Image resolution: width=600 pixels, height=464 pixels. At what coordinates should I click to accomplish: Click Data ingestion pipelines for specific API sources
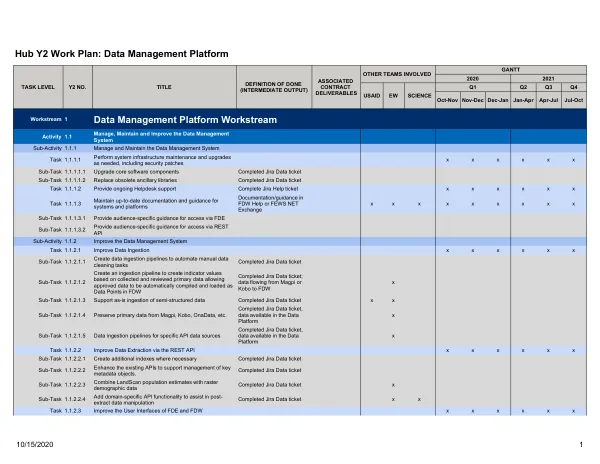(x=157, y=336)
